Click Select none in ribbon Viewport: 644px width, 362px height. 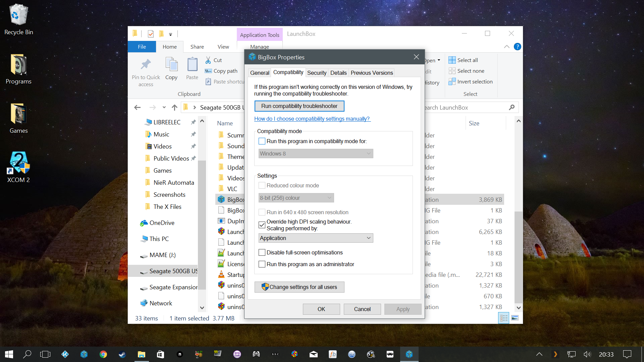point(467,71)
